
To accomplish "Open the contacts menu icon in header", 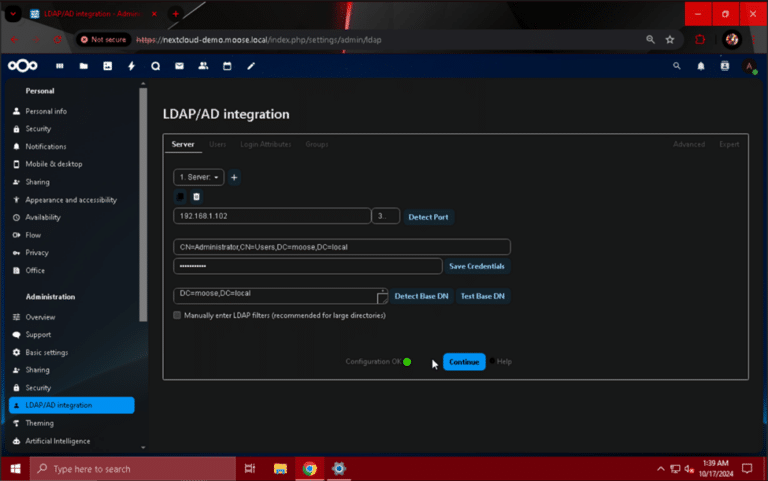I will [725, 66].
